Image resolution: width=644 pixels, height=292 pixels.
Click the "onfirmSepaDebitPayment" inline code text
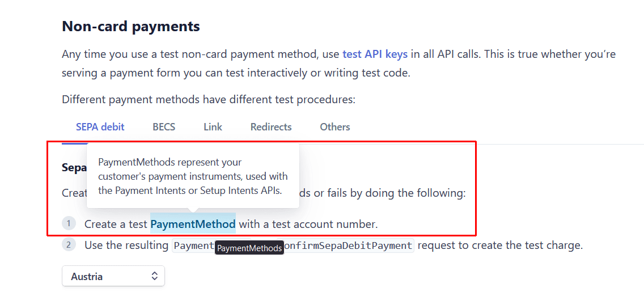click(x=348, y=246)
